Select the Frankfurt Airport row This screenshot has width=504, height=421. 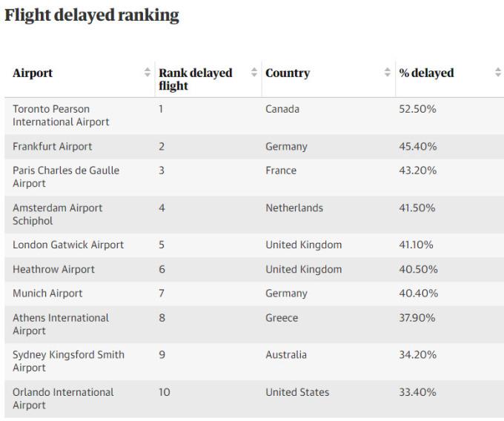[x=53, y=147]
